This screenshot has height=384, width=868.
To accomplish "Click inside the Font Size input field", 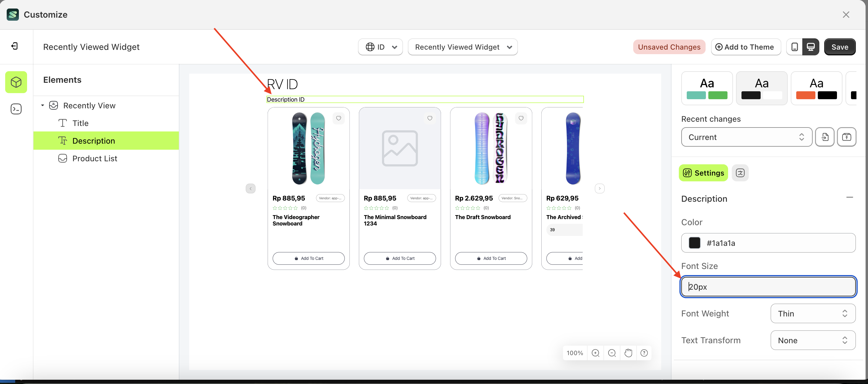I will click(768, 287).
